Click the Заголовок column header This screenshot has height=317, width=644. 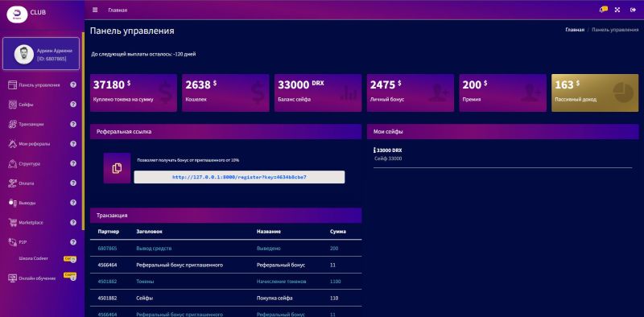(x=149, y=232)
